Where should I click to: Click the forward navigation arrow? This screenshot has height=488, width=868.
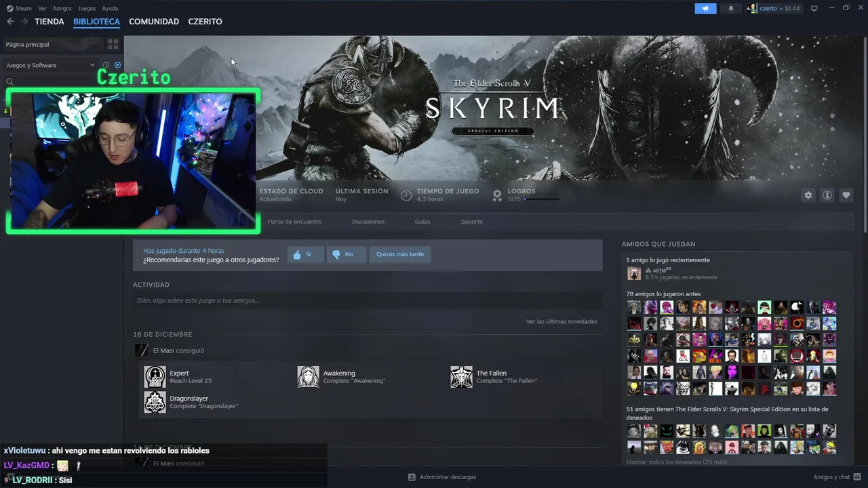tap(24, 22)
